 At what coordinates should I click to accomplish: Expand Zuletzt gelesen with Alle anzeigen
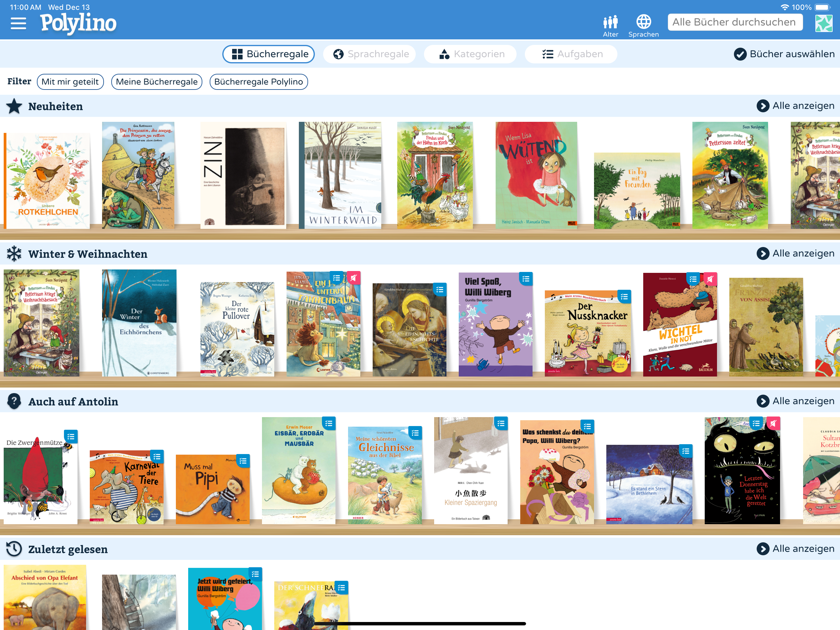(x=795, y=549)
